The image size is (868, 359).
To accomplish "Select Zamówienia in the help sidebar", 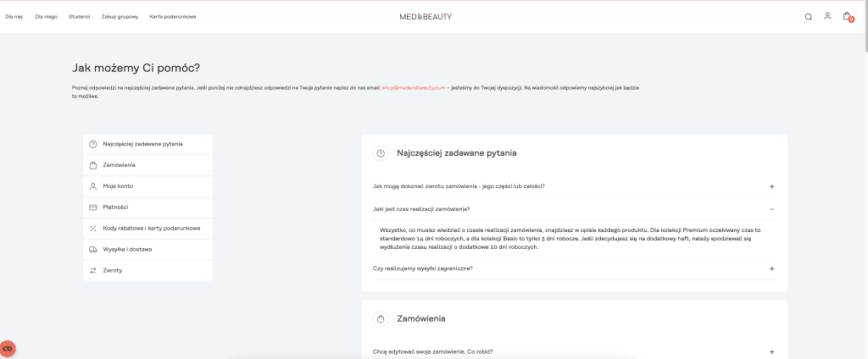I will (120, 165).
